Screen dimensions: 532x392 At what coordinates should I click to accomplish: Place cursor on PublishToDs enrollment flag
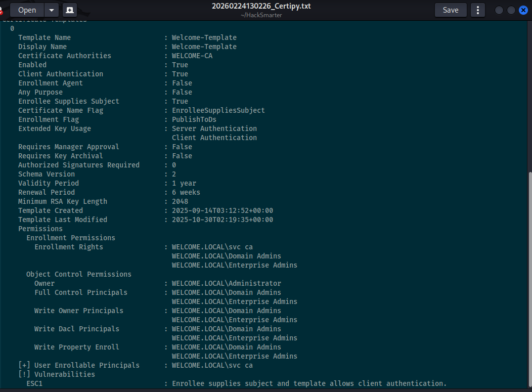[194, 119]
